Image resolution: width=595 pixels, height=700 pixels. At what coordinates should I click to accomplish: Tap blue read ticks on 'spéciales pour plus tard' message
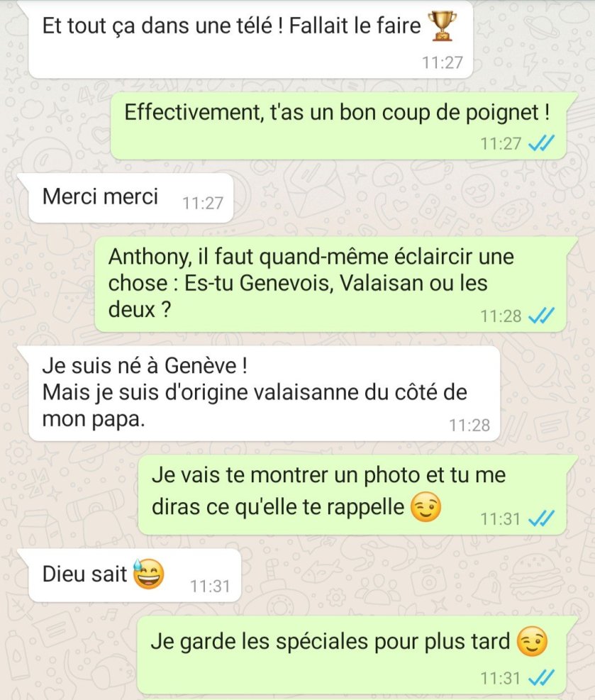coord(541,678)
